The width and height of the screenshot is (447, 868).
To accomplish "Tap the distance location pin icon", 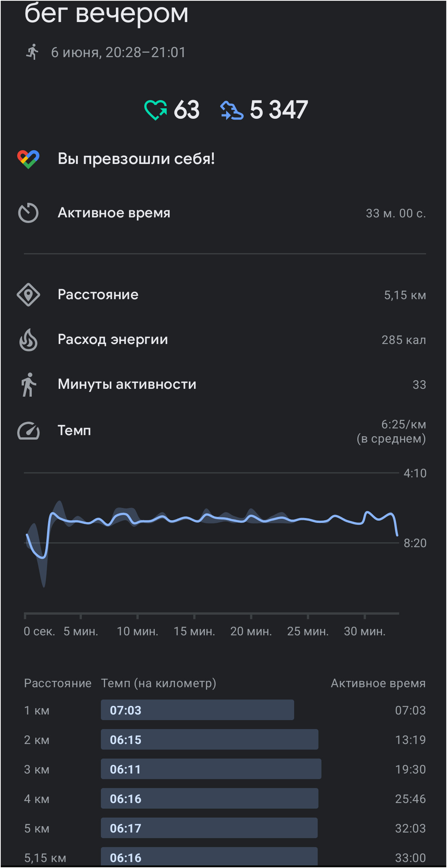I will [28, 295].
